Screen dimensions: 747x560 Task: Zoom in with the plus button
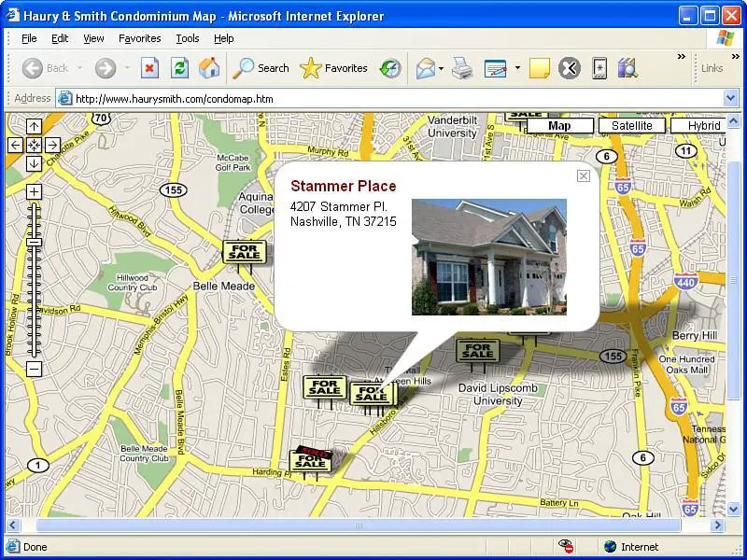(34, 192)
